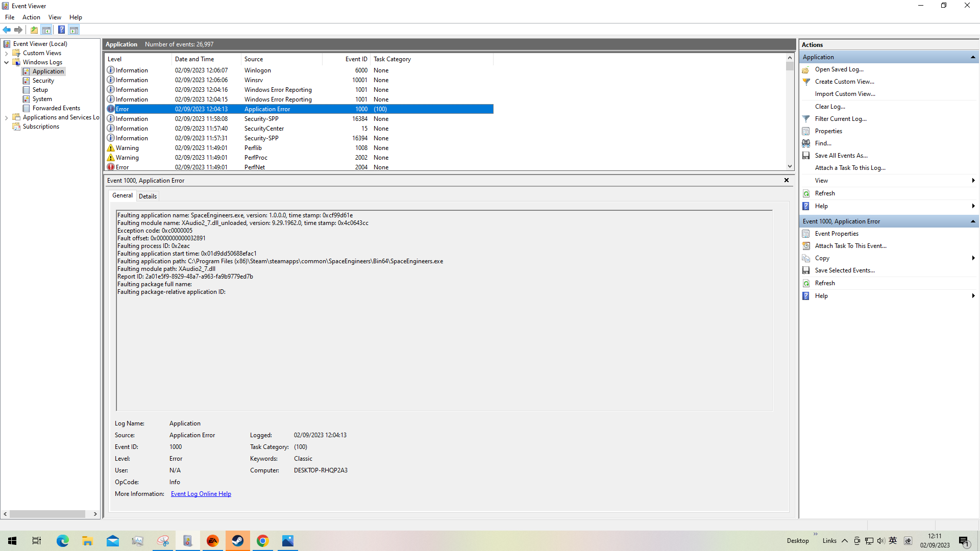Open Steam from the taskbar
This screenshot has width=980, height=551.
238,541
